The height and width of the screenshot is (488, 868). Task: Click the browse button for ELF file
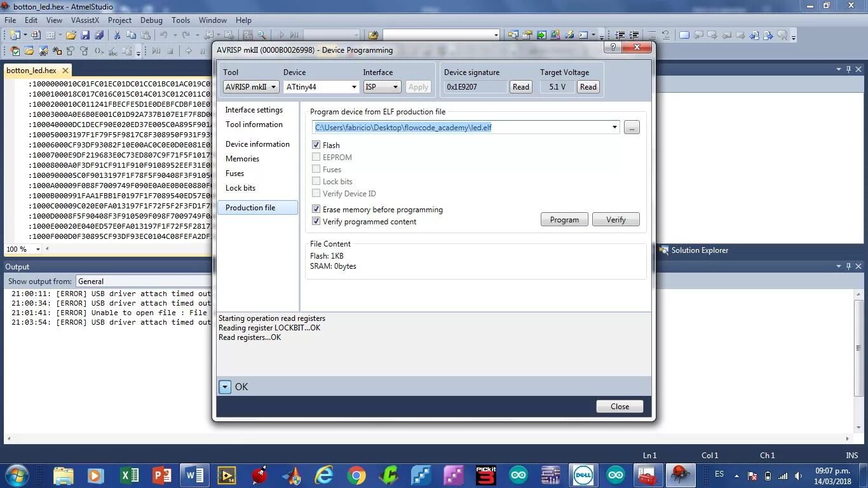coord(632,127)
